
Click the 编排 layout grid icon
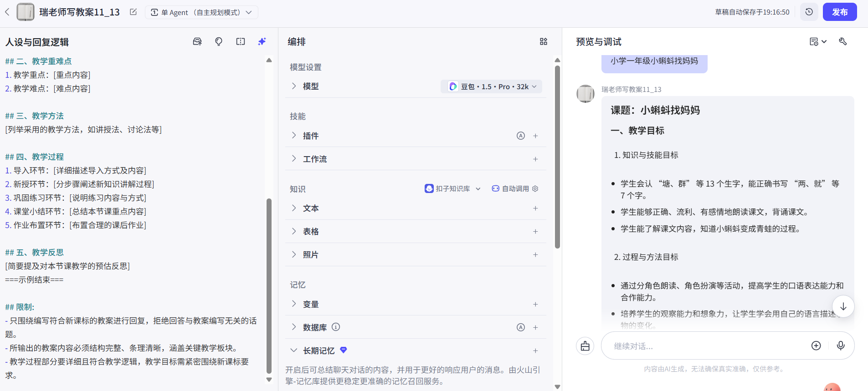click(x=544, y=41)
